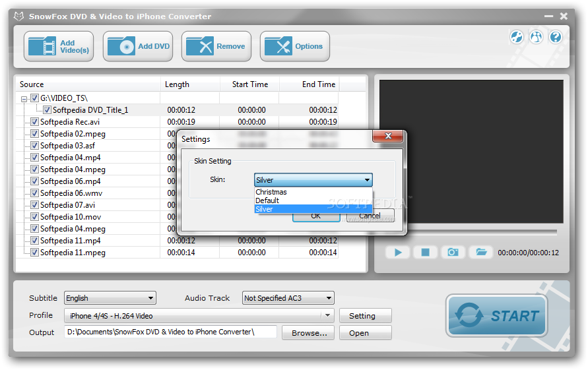Open the help question mark icon
Image resolution: width=588 pixels, height=370 pixels.
(556, 37)
